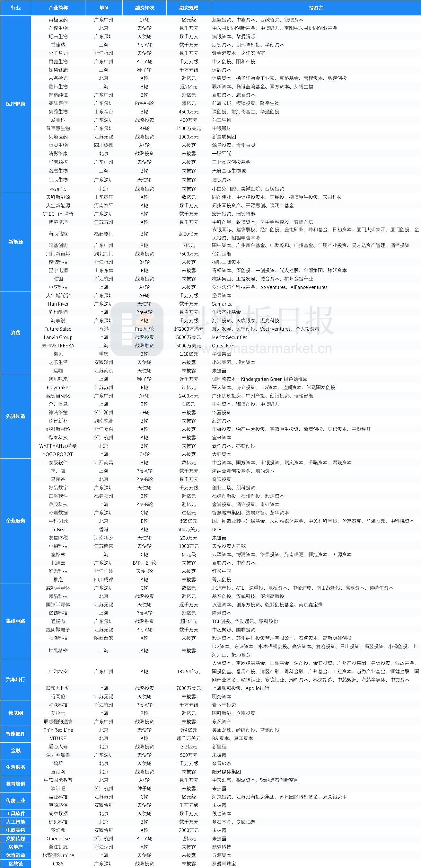Click company name 创模生物
The width and height of the screenshot is (421, 868).
point(58,28)
